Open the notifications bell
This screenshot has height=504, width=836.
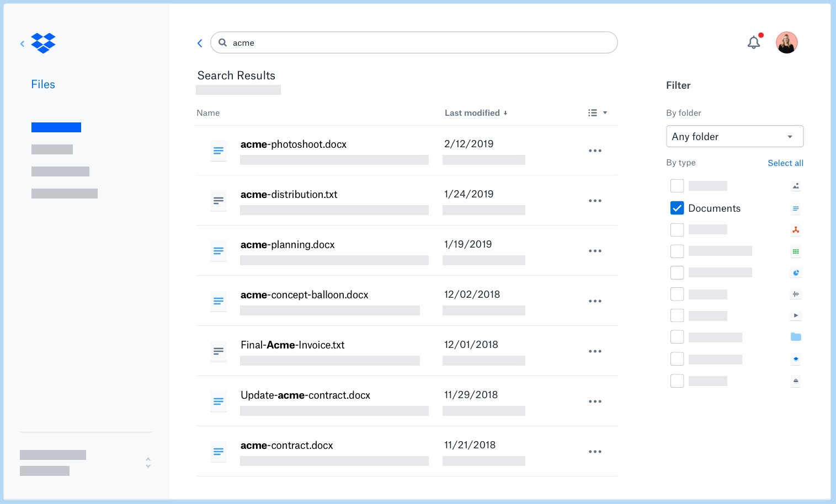753,42
